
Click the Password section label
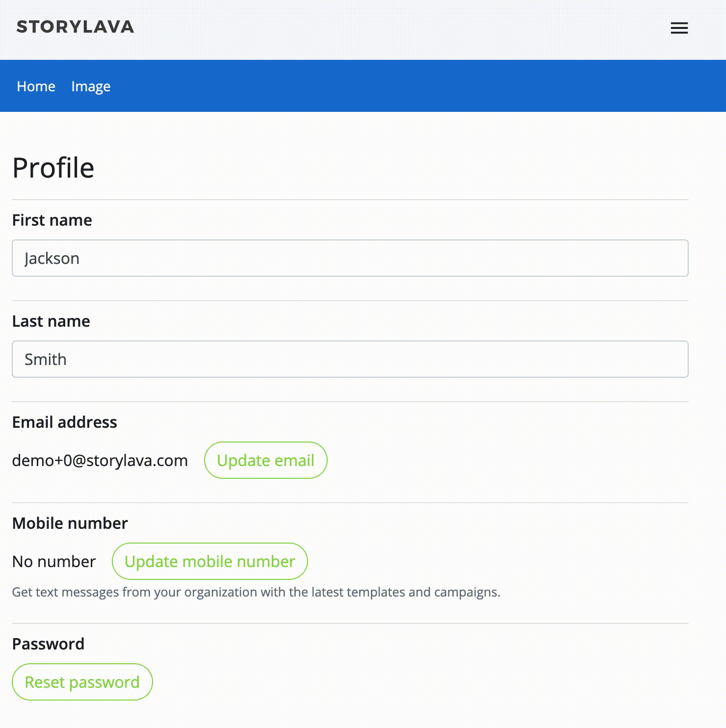[48, 644]
